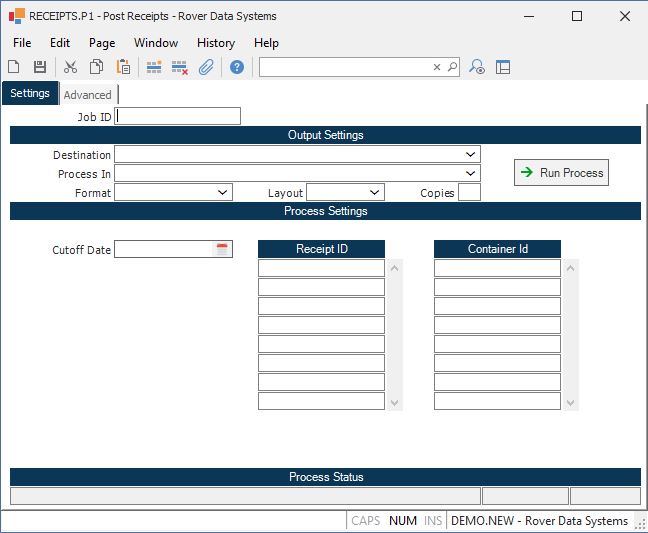Open the Cutoff Date calendar picker

tap(222, 249)
